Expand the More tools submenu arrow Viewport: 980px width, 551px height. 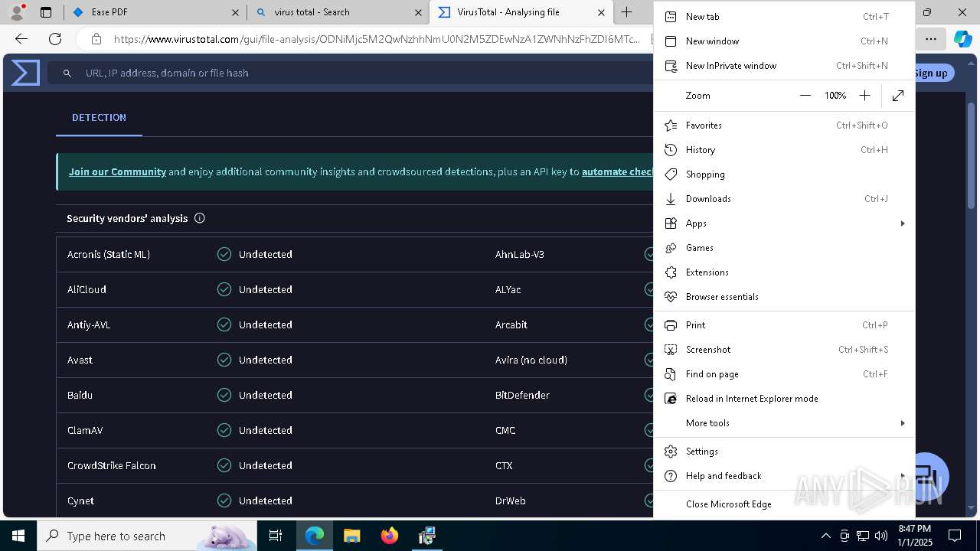(x=903, y=423)
